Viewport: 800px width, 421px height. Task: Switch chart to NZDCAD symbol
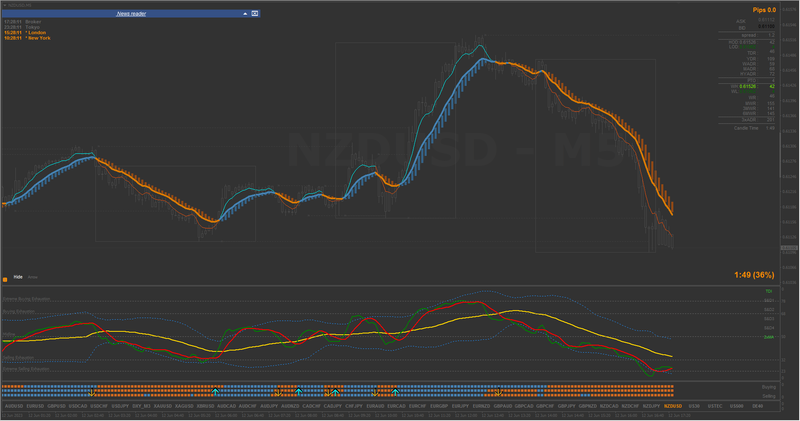(x=609, y=406)
